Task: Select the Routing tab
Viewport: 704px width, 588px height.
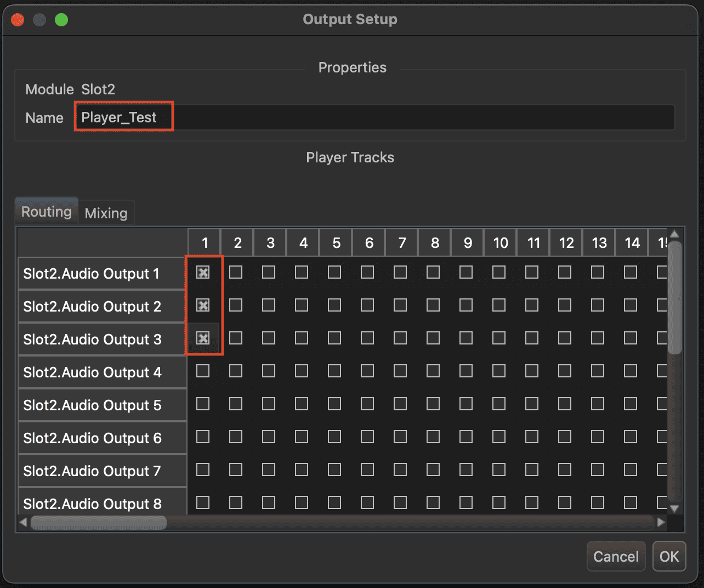Action: click(x=47, y=212)
